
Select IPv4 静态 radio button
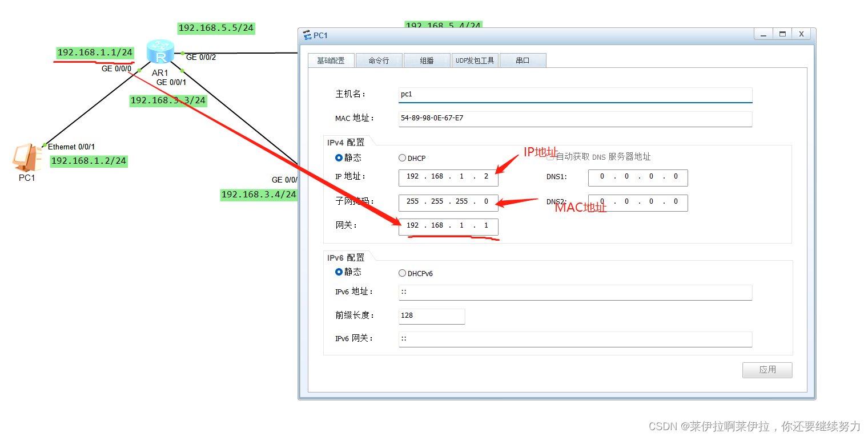pyautogui.click(x=339, y=158)
